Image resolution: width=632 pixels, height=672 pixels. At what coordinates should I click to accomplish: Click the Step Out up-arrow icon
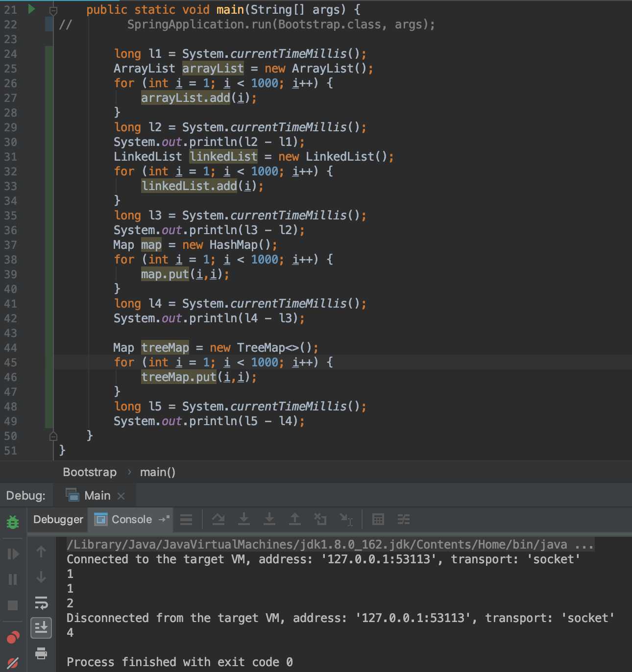[x=295, y=519]
